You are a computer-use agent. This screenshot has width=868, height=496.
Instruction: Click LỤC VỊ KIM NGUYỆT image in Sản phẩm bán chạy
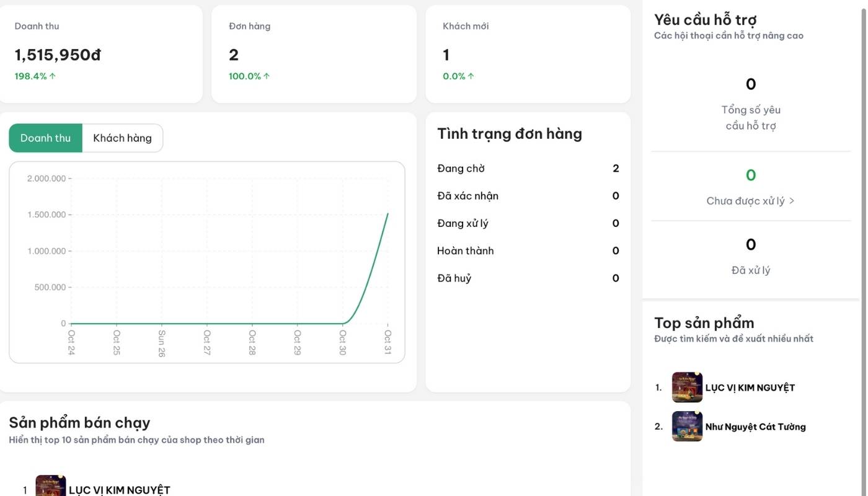(x=51, y=487)
